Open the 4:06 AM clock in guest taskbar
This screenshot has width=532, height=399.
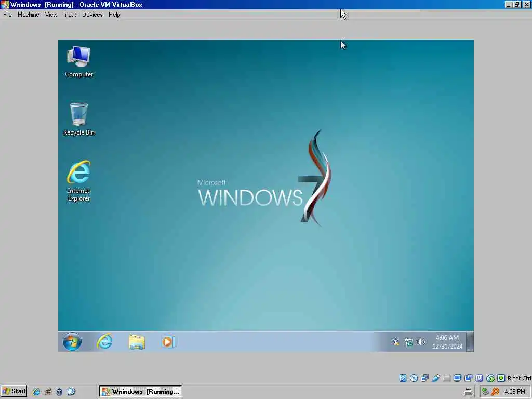(x=447, y=342)
